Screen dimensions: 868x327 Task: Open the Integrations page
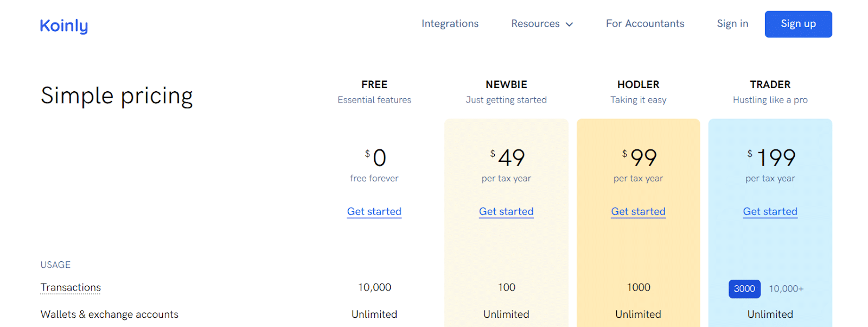point(450,24)
